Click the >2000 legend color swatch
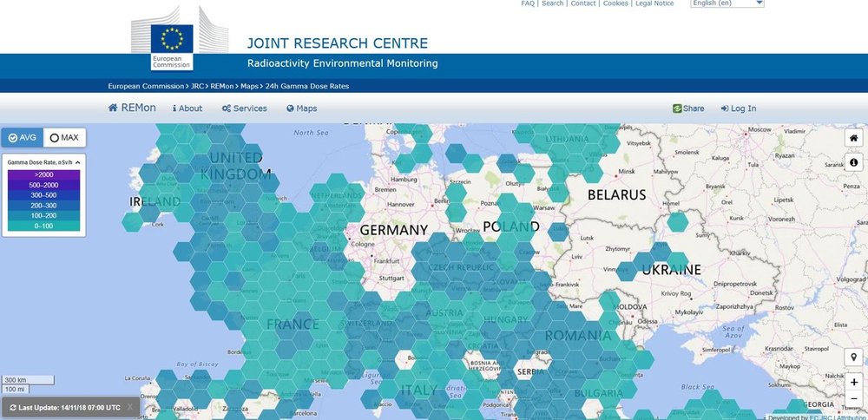The image size is (868, 420). [x=43, y=175]
